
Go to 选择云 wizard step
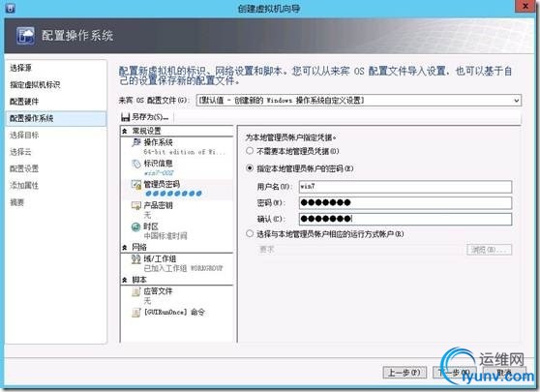[x=20, y=152]
